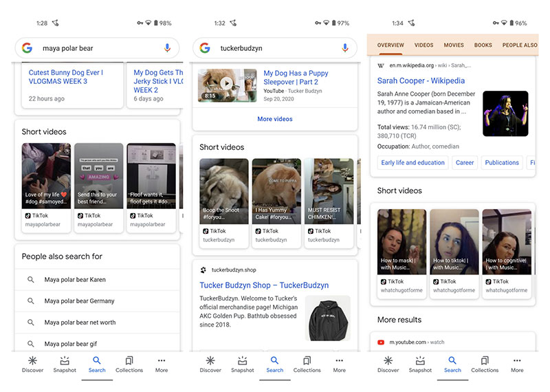Open My Dog Has a Puppy Sleepover link
The image size is (550, 392).
(x=296, y=78)
